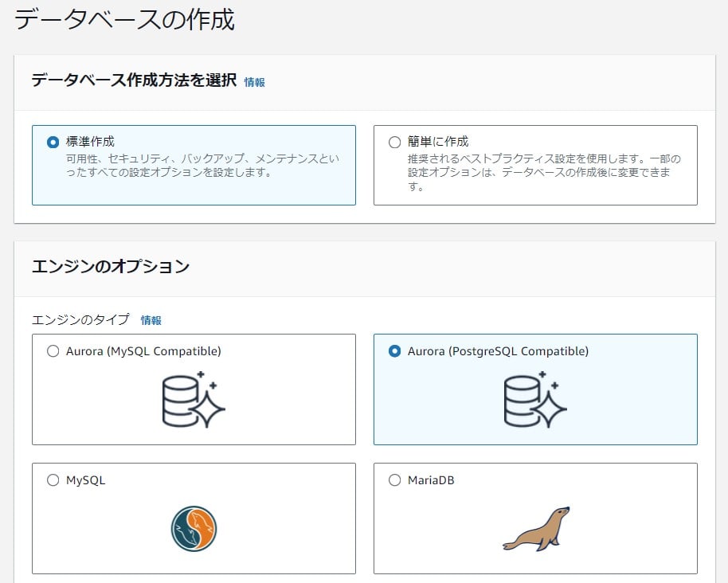Open 情報 link beside エンジンのタイプ

tap(151, 320)
